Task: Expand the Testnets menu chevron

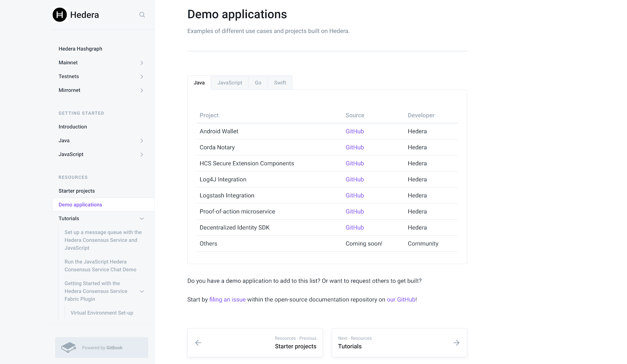Action: point(141,77)
